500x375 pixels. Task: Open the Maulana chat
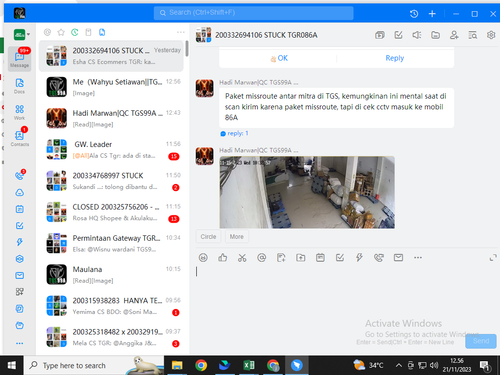point(111,274)
